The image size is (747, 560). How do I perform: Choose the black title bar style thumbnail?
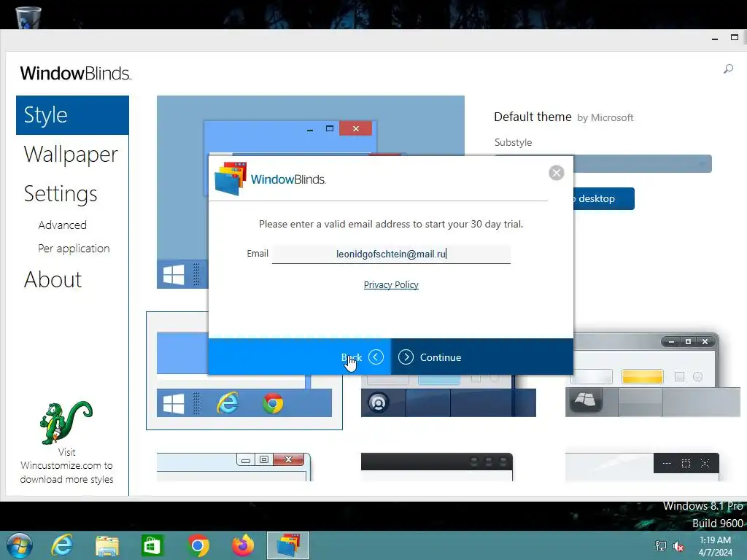coord(437,467)
